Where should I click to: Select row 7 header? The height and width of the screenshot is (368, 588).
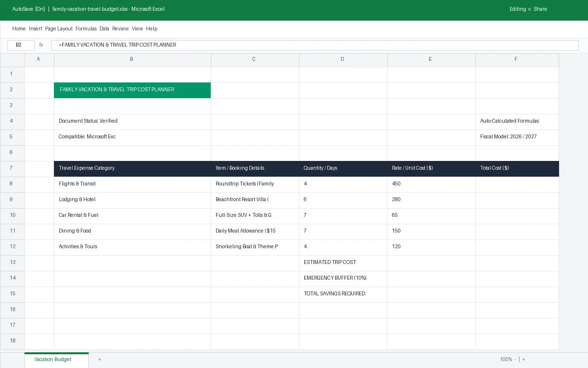coord(12,168)
